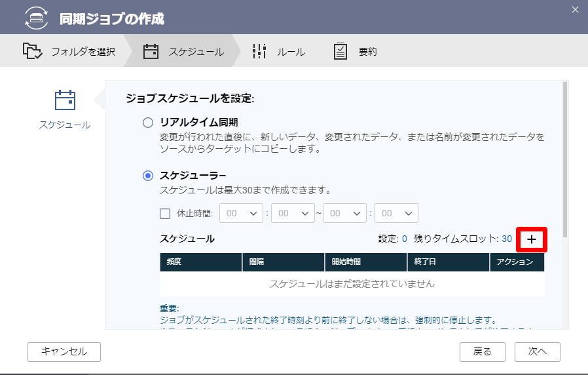Image resolution: width=588 pixels, height=375 pixels.
Task: Select スケジューラー radio button
Action: (148, 176)
